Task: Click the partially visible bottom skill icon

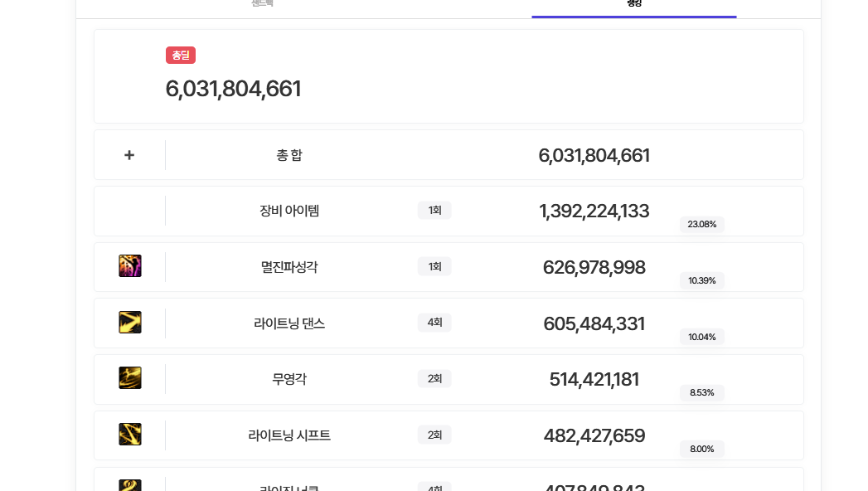Action: [130, 485]
